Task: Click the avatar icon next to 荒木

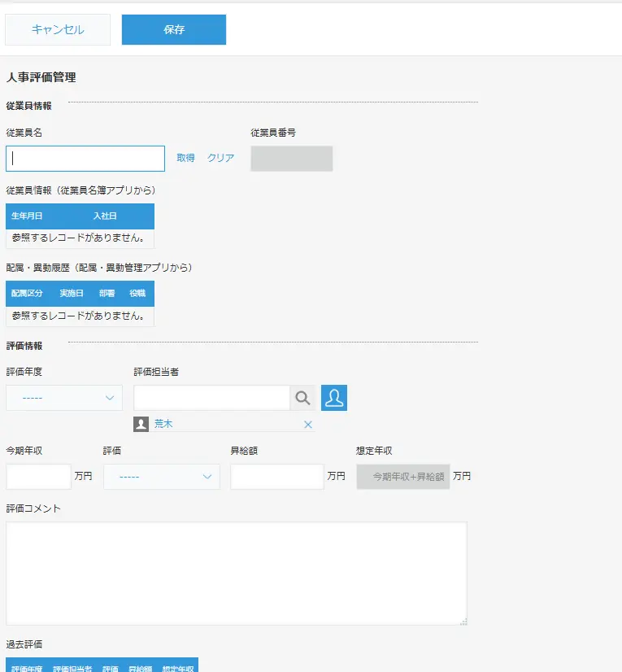Action: [x=141, y=424]
